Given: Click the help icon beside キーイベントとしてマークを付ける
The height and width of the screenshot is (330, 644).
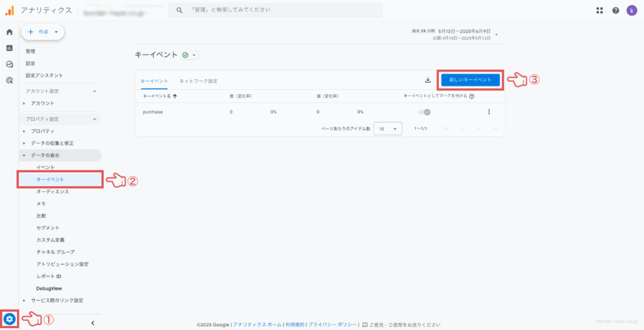Looking at the screenshot, I should point(472,96).
